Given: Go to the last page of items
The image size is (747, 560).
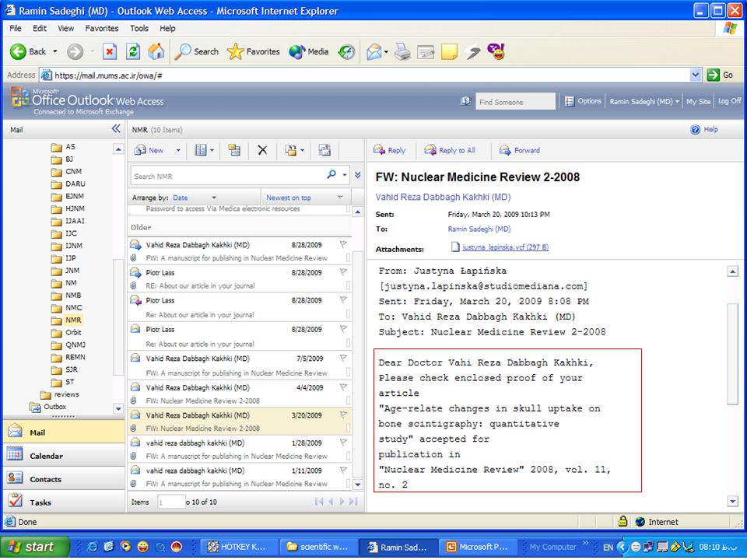Looking at the screenshot, I should click(353, 502).
